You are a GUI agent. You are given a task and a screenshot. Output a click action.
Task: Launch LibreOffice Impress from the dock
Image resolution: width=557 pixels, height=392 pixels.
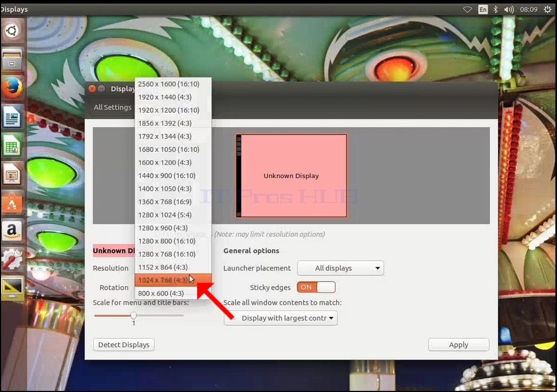12,174
